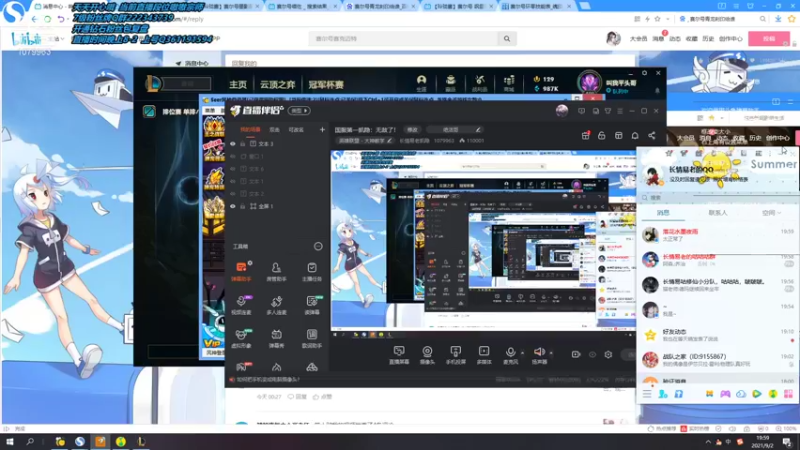Image resolution: width=800 pixels, height=450 pixels.
Task: Open the 视频连麦 tool
Action: tap(241, 305)
